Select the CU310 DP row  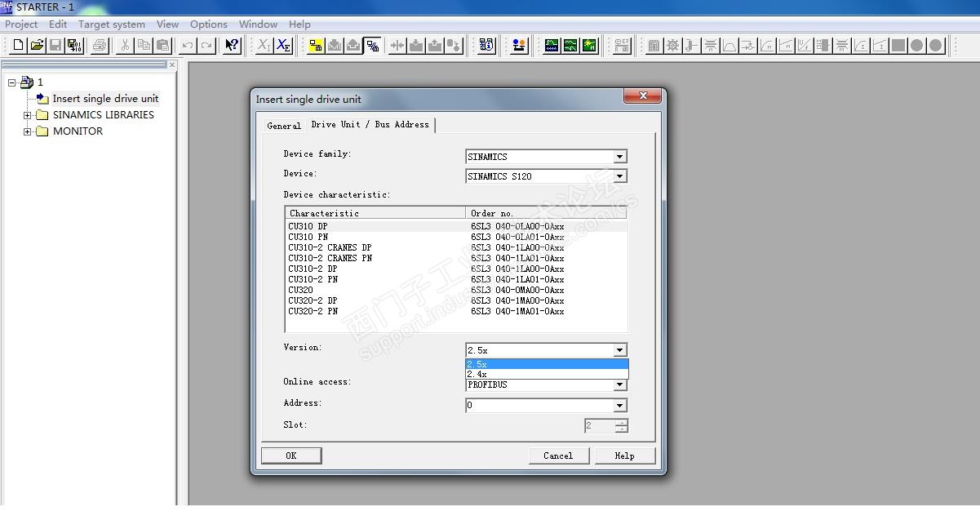pyautogui.click(x=456, y=226)
